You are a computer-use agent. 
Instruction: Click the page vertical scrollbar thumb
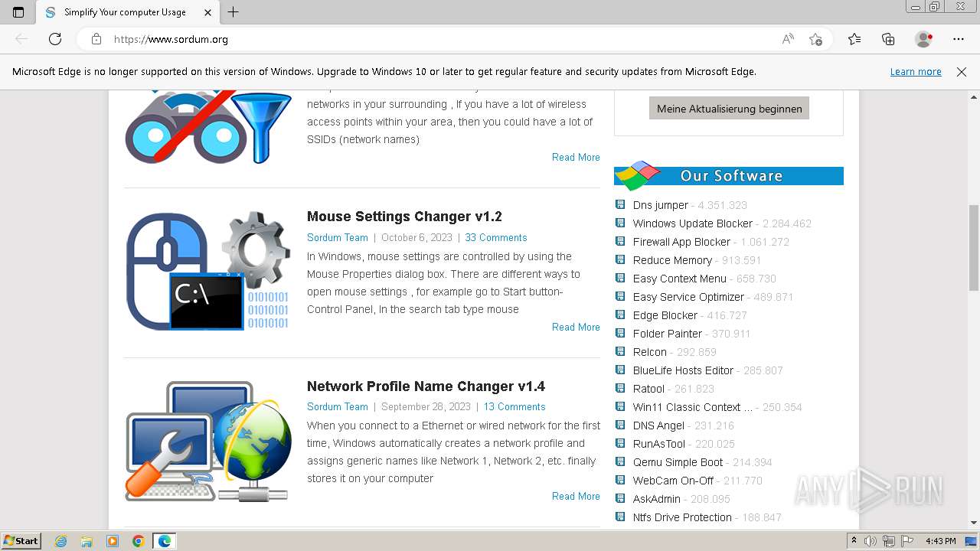coord(974,247)
